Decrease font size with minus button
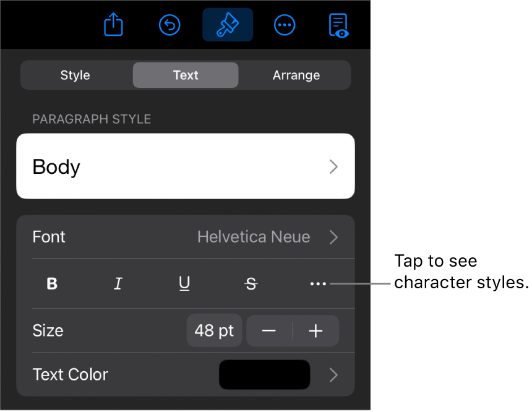Viewport: 532px width, 412px height. [269, 330]
